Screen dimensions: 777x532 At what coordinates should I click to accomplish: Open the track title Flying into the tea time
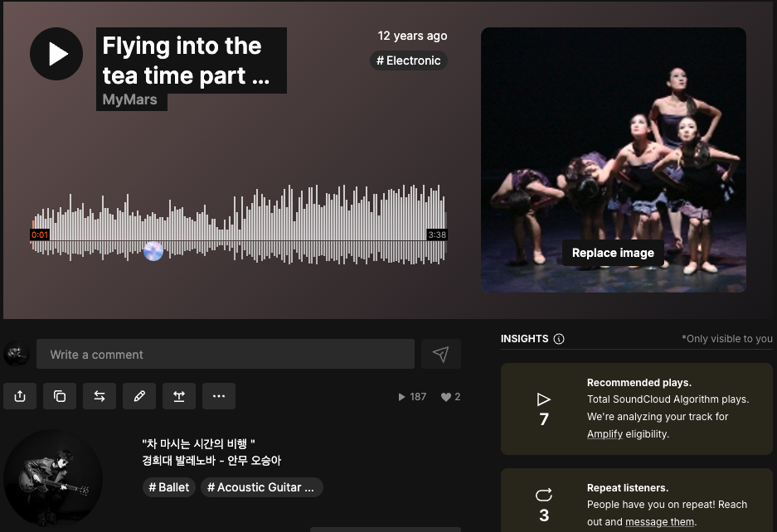(x=187, y=60)
